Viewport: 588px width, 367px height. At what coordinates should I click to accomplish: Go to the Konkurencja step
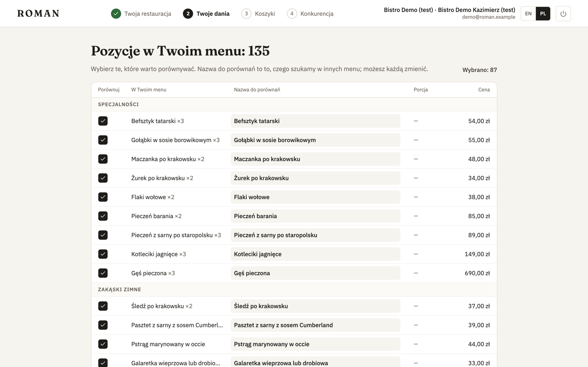[310, 14]
